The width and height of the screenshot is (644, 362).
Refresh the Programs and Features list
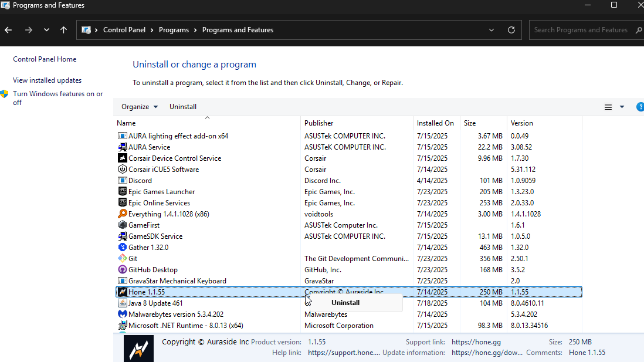pos(511,30)
